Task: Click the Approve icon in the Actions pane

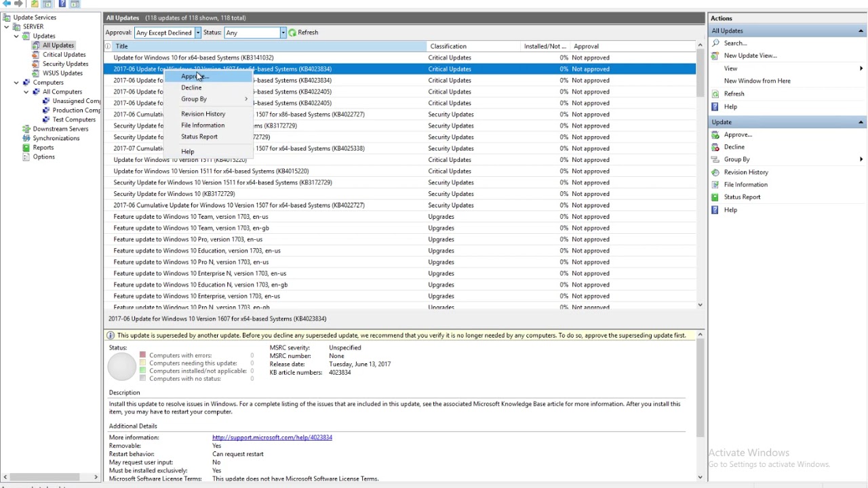Action: [715, 134]
